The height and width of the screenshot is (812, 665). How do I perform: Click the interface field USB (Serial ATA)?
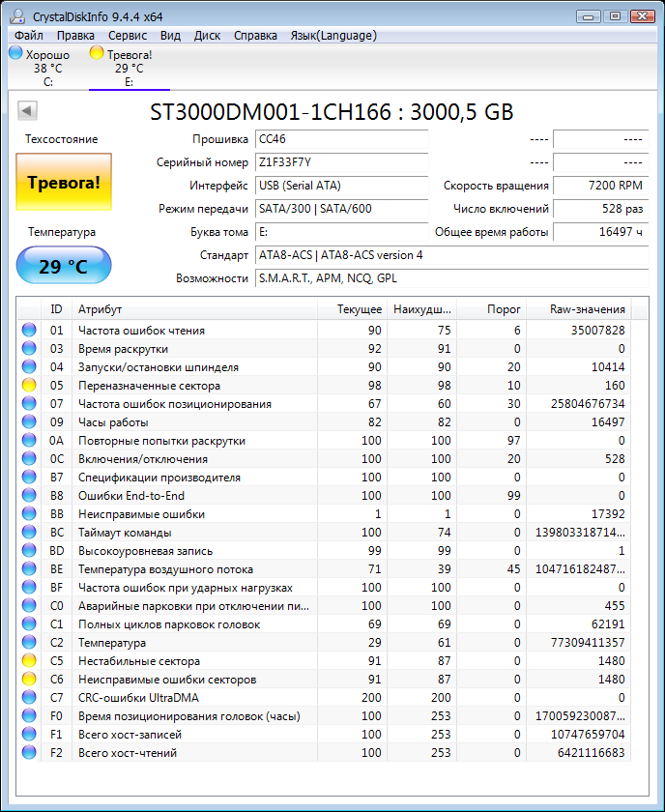point(342,186)
